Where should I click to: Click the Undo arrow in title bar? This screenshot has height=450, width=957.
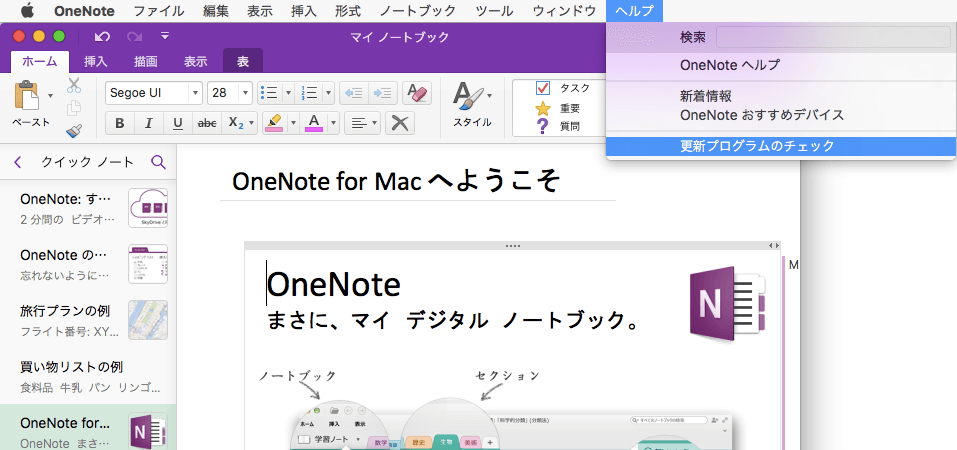point(102,37)
